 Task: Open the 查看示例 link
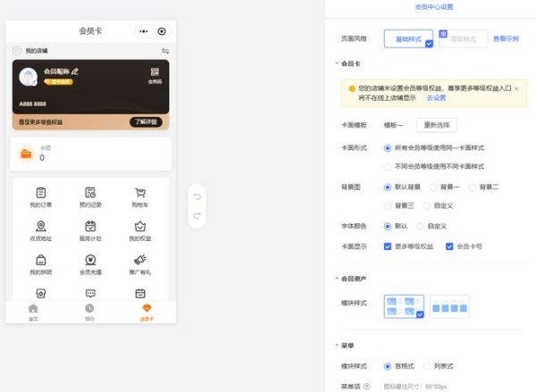point(506,38)
